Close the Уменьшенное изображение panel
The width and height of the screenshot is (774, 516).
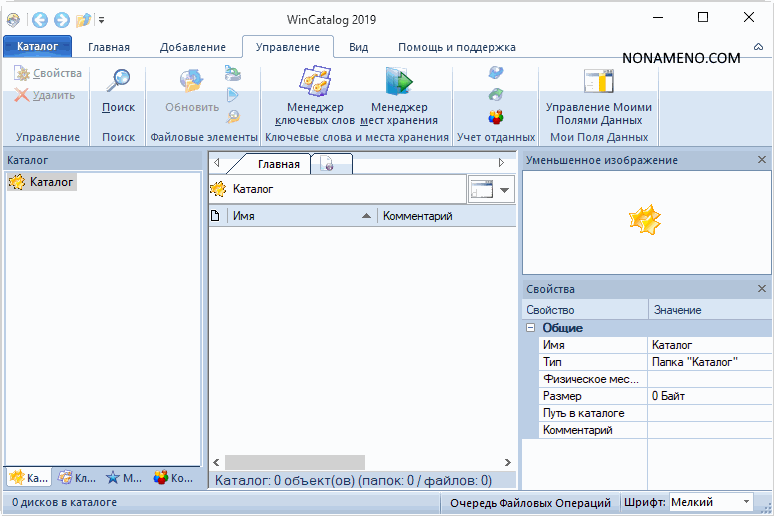(x=762, y=160)
